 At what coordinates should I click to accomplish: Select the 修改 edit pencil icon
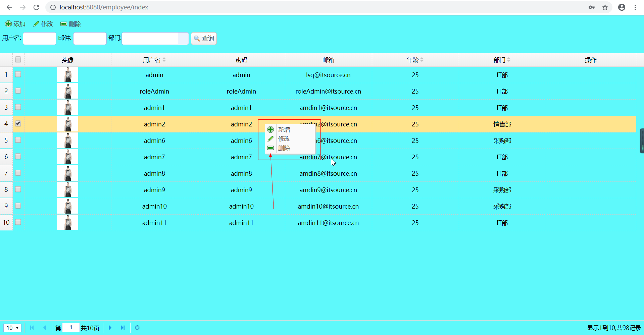pyautogui.click(x=37, y=24)
